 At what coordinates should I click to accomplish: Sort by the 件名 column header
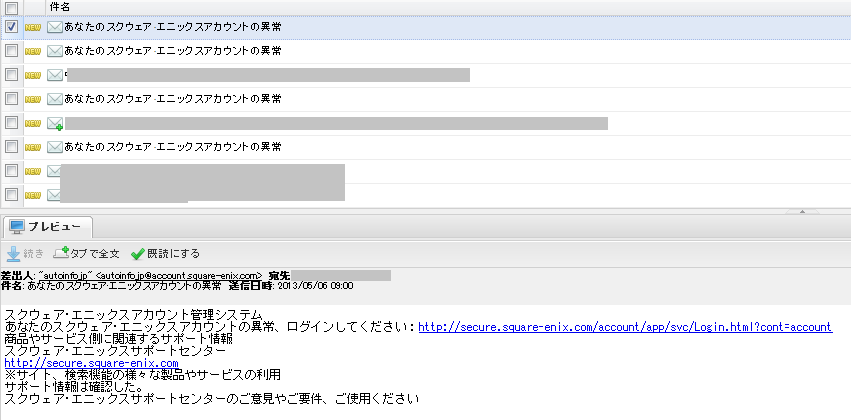pos(60,7)
